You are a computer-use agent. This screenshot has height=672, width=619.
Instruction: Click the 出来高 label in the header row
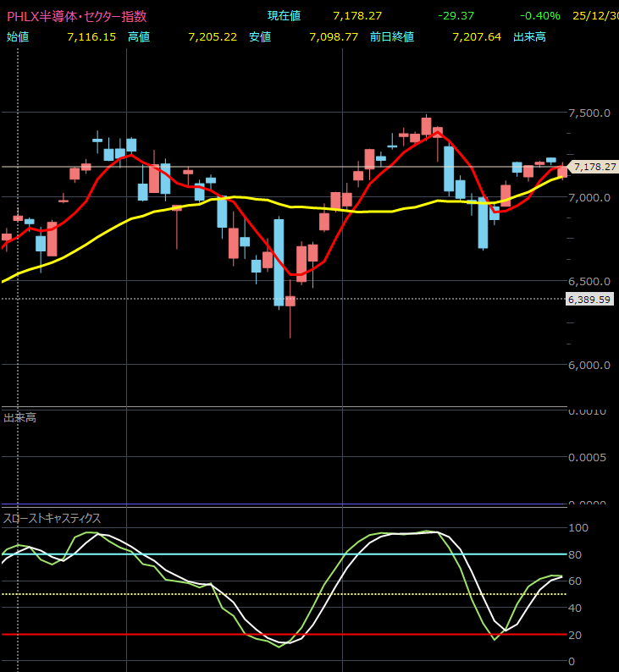529,37
